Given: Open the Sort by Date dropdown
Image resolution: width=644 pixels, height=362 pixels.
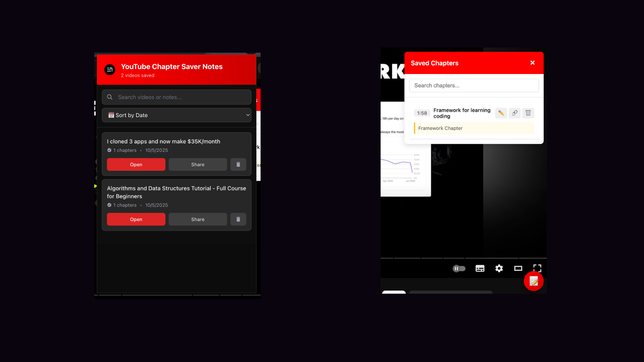Looking at the screenshot, I should (x=177, y=115).
